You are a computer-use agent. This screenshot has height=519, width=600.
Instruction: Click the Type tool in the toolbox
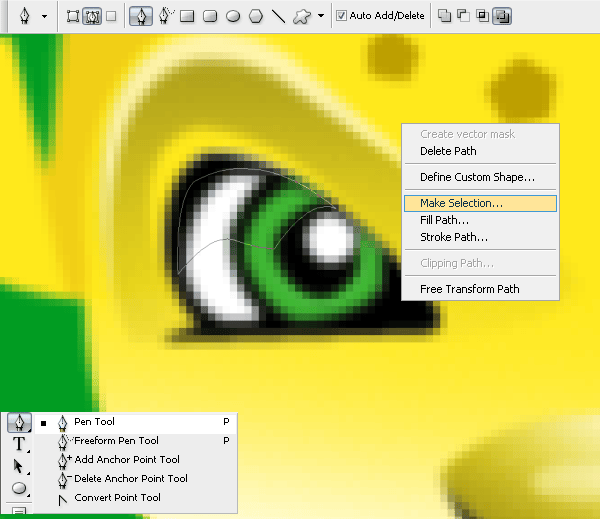[x=19, y=444]
